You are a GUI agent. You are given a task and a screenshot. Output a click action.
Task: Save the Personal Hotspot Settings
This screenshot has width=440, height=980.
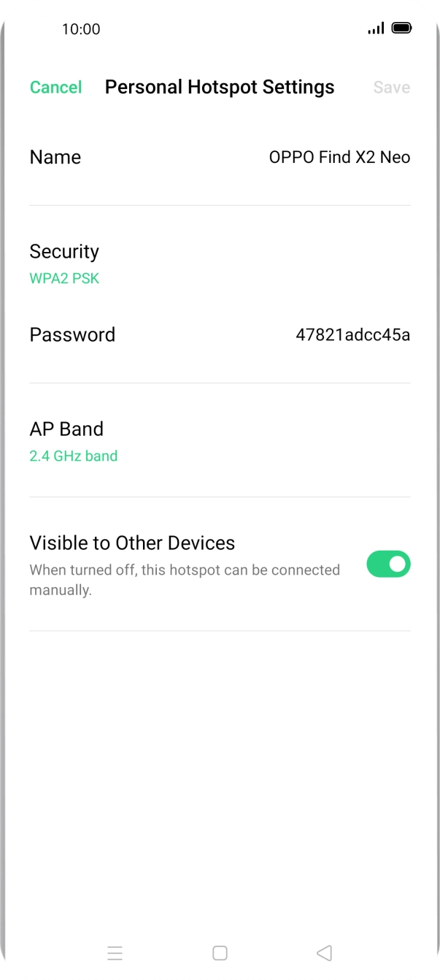tap(391, 87)
